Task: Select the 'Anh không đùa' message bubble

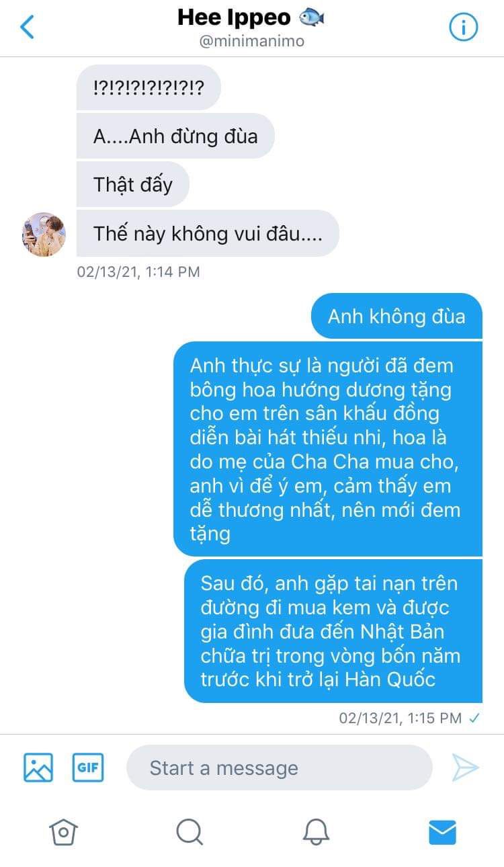Action: (396, 316)
